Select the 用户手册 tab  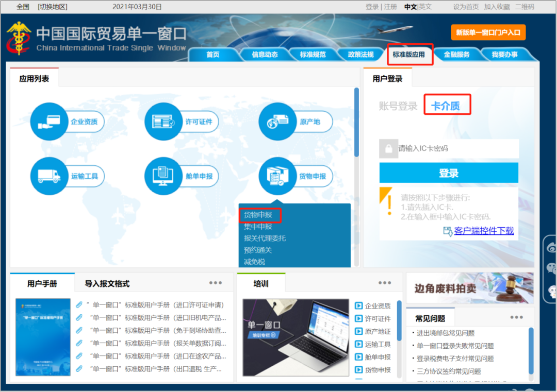coord(42,284)
